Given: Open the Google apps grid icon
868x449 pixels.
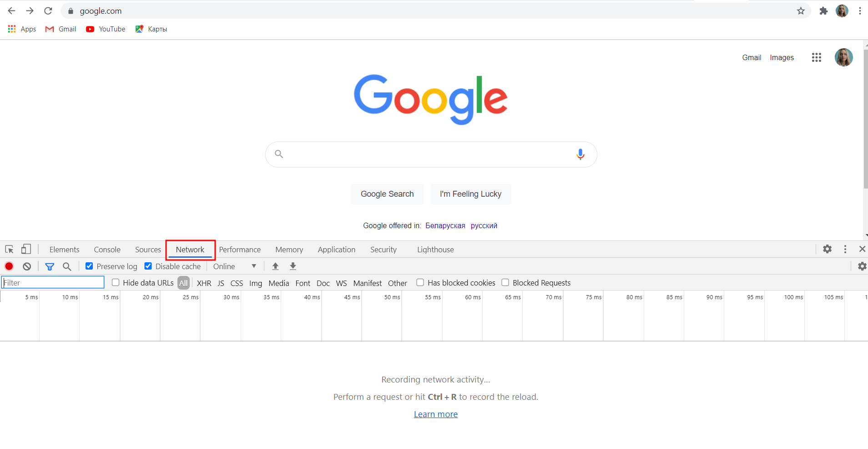Looking at the screenshot, I should coord(817,57).
